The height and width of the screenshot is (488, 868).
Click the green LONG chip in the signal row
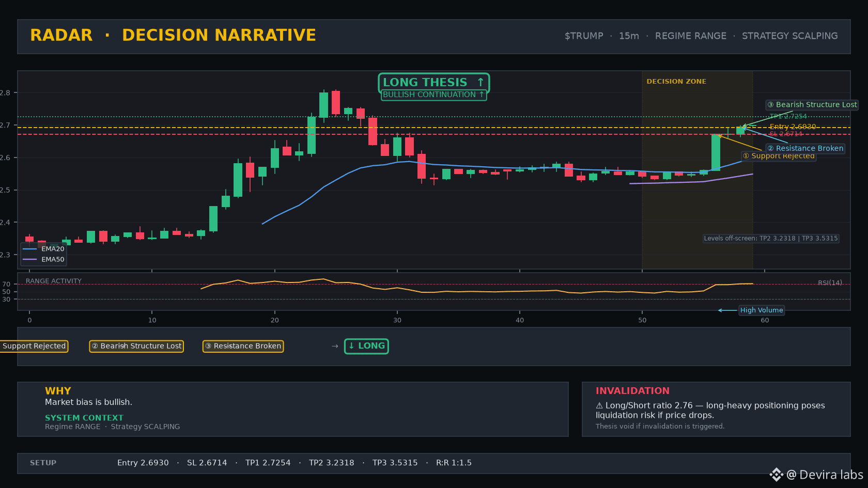(x=366, y=346)
